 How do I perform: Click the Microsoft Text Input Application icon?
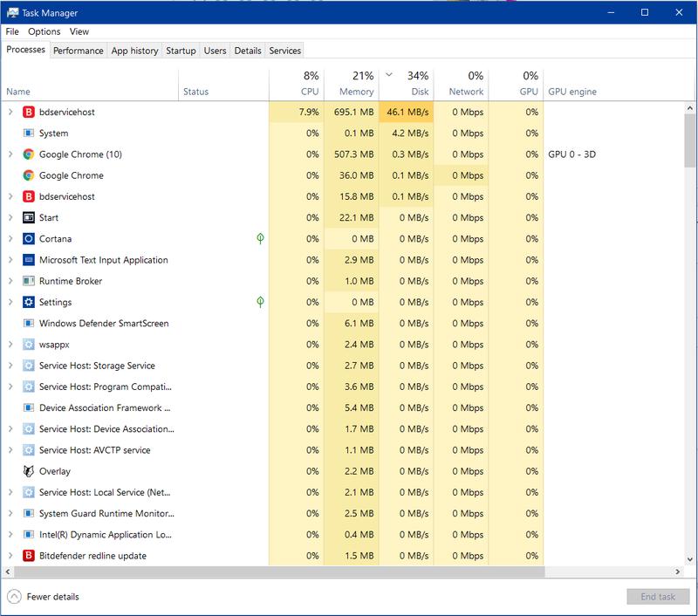29,260
